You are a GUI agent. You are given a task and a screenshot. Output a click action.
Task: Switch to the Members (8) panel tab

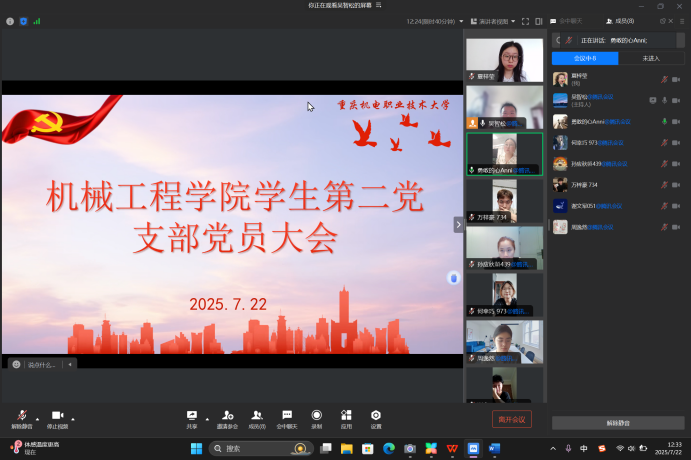click(x=620, y=21)
